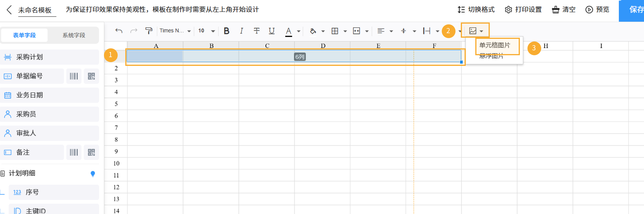Switch to 表单字段 tab
This screenshot has width=644, height=214.
coord(25,35)
